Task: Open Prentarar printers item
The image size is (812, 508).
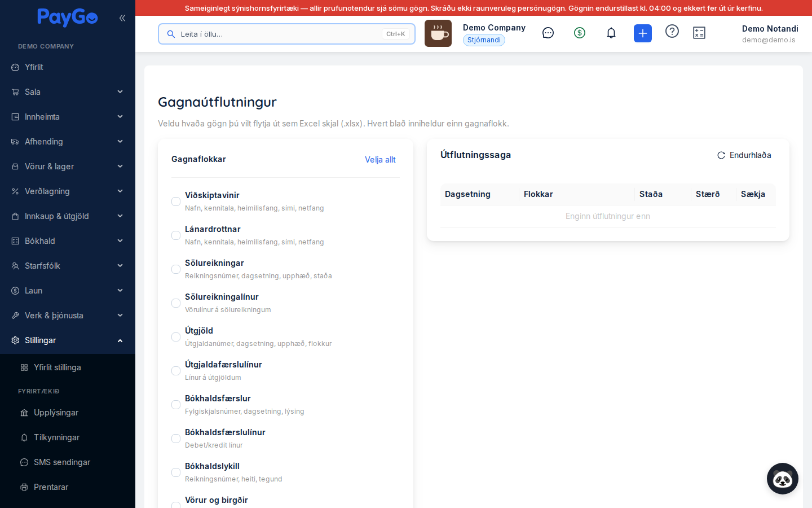Action: click(x=68, y=487)
